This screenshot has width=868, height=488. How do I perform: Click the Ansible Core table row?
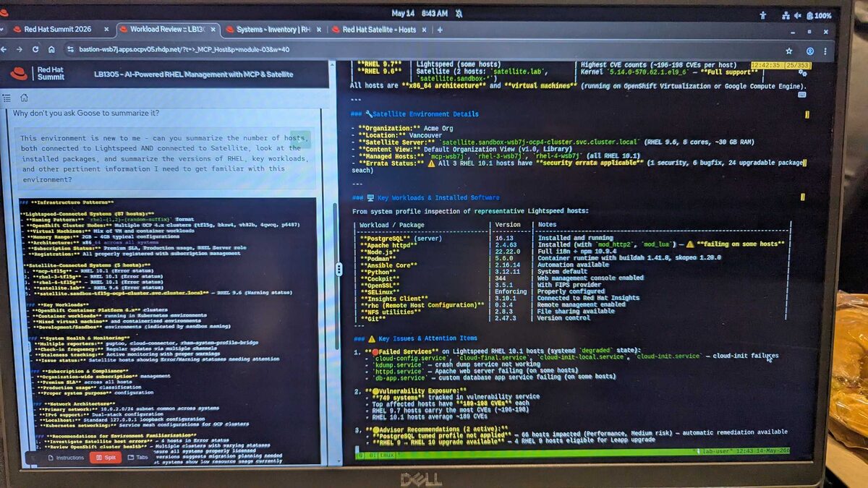pos(570,265)
